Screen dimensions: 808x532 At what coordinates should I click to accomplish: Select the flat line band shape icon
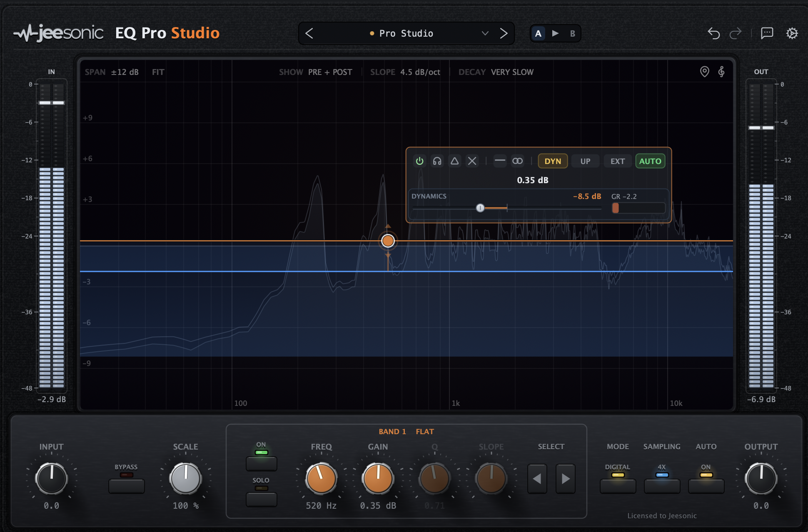click(x=500, y=161)
